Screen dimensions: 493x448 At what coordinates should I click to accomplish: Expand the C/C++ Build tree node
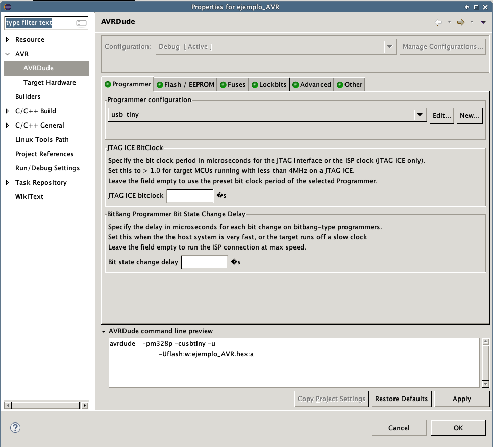[x=7, y=111]
